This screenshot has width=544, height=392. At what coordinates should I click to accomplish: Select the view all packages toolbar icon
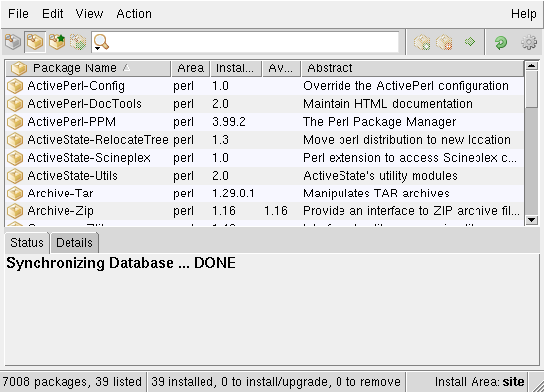point(13,42)
